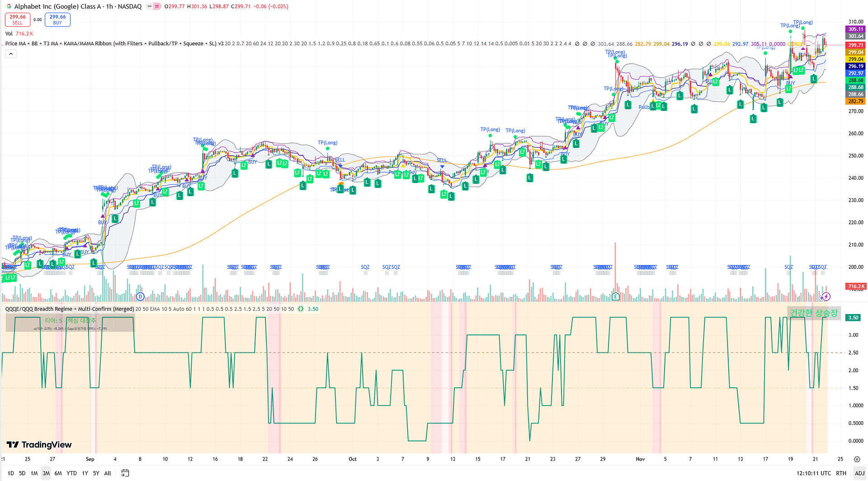Click the dividend 'D' marker icon
The width and height of the screenshot is (868, 481).
click(x=140, y=297)
